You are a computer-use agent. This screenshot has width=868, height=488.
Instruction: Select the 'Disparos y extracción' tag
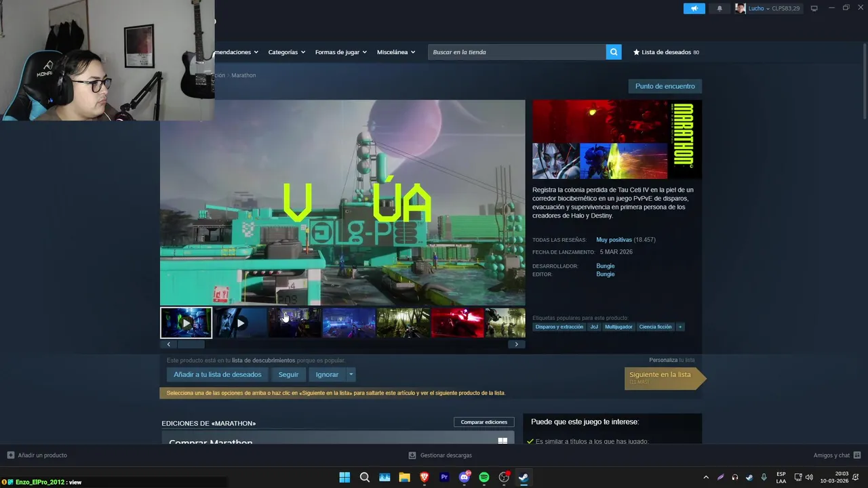[559, 327]
